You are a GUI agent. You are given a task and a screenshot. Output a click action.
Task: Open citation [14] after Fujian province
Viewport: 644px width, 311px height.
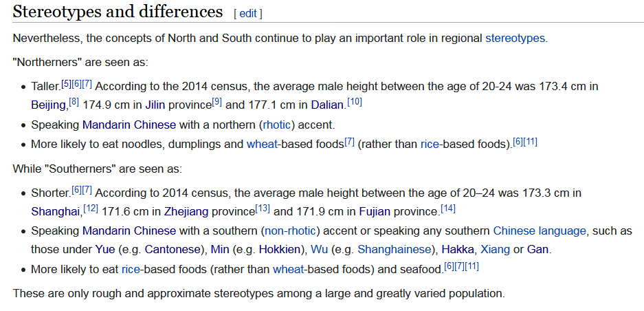[x=448, y=208]
